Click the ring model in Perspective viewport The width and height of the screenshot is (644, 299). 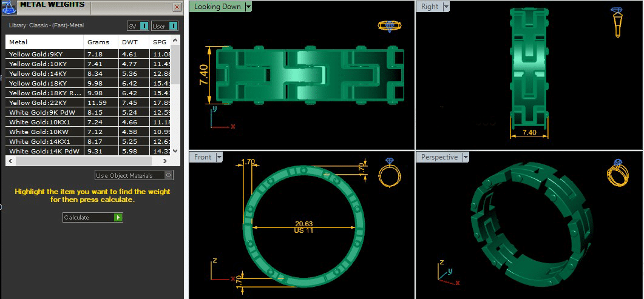(x=532, y=225)
